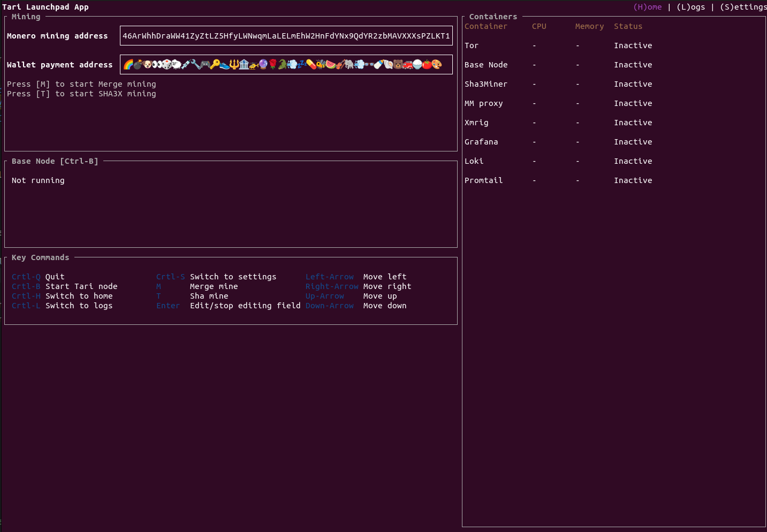Click the Key Commands panel title
The image size is (767, 532).
pyautogui.click(x=40, y=257)
